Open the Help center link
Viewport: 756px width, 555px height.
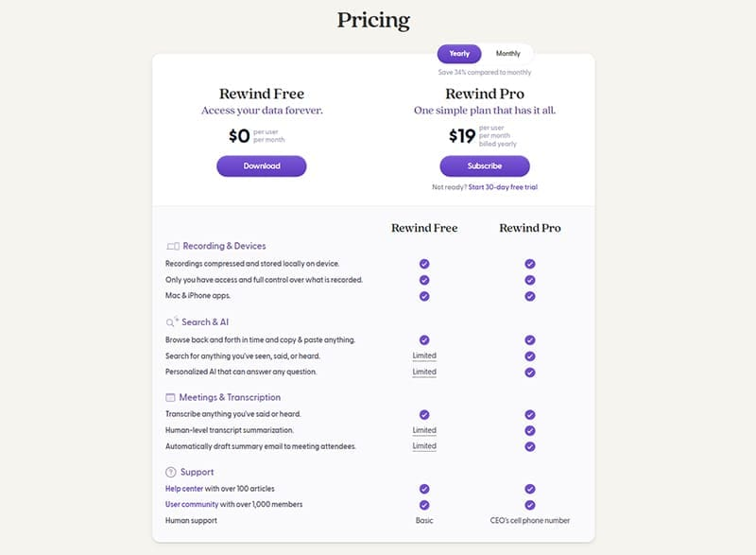187,489
